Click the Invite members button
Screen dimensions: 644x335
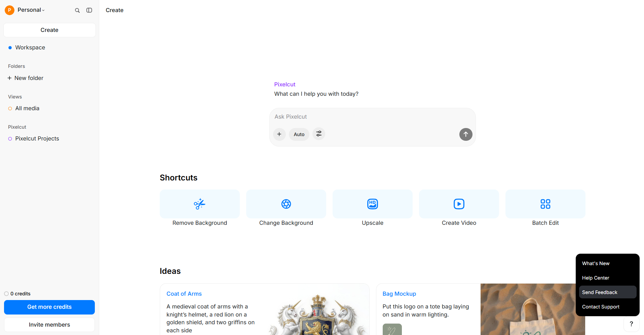tap(49, 325)
